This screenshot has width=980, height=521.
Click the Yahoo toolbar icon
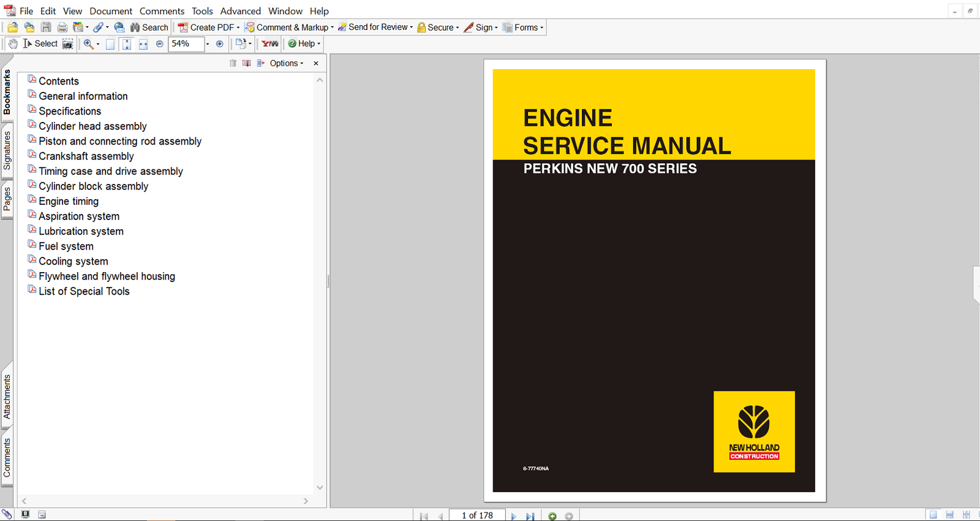pos(269,44)
